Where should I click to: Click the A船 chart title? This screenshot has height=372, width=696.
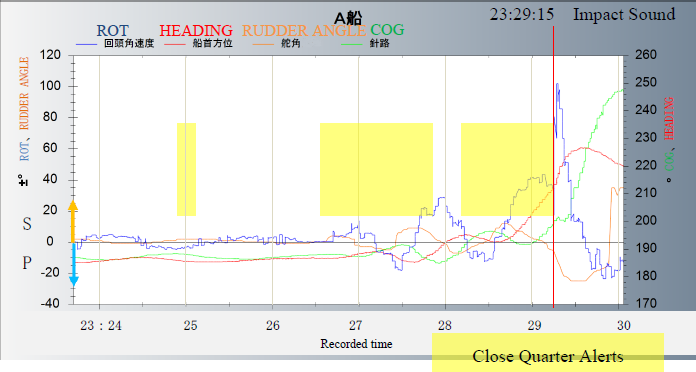(348, 18)
